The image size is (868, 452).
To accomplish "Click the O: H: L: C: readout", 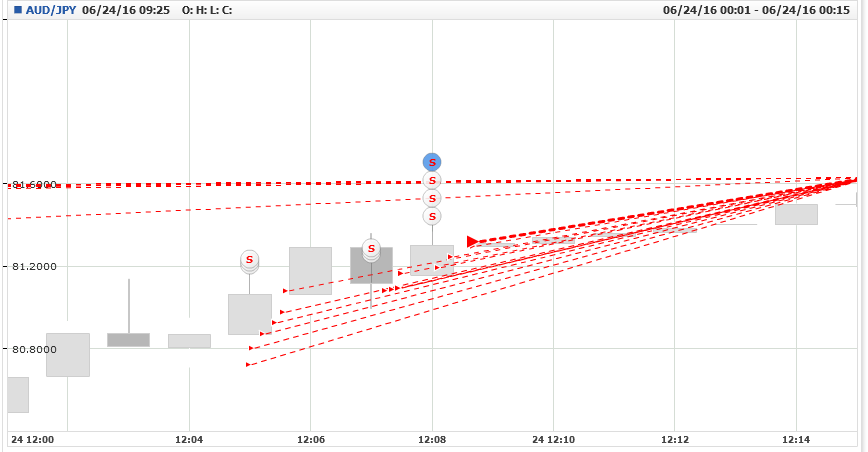I will click(207, 10).
